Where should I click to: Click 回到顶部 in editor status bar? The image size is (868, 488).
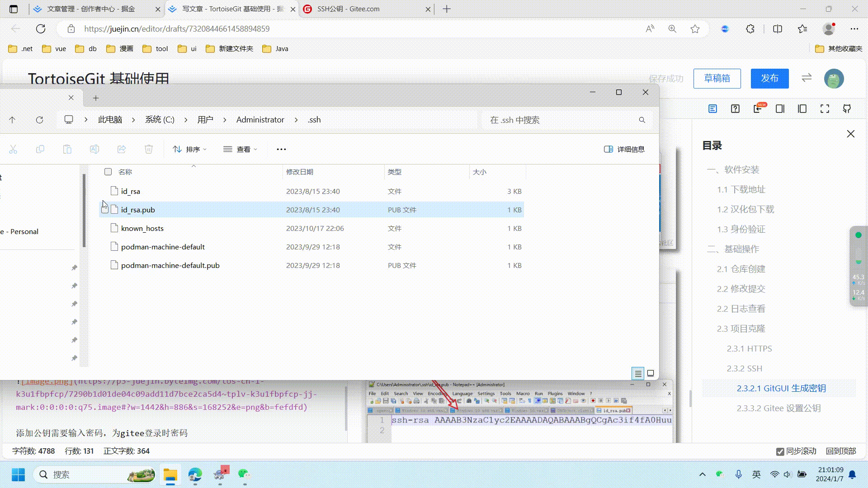841,451
